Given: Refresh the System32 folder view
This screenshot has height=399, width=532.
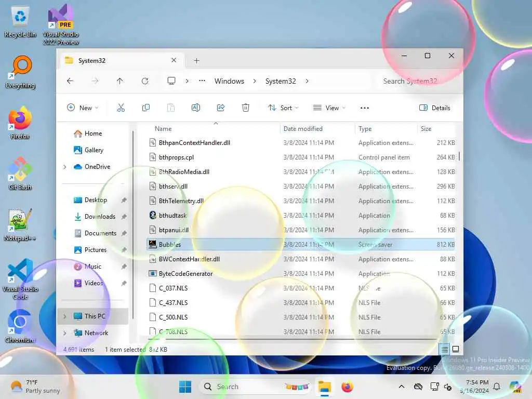Looking at the screenshot, I should pos(145,81).
